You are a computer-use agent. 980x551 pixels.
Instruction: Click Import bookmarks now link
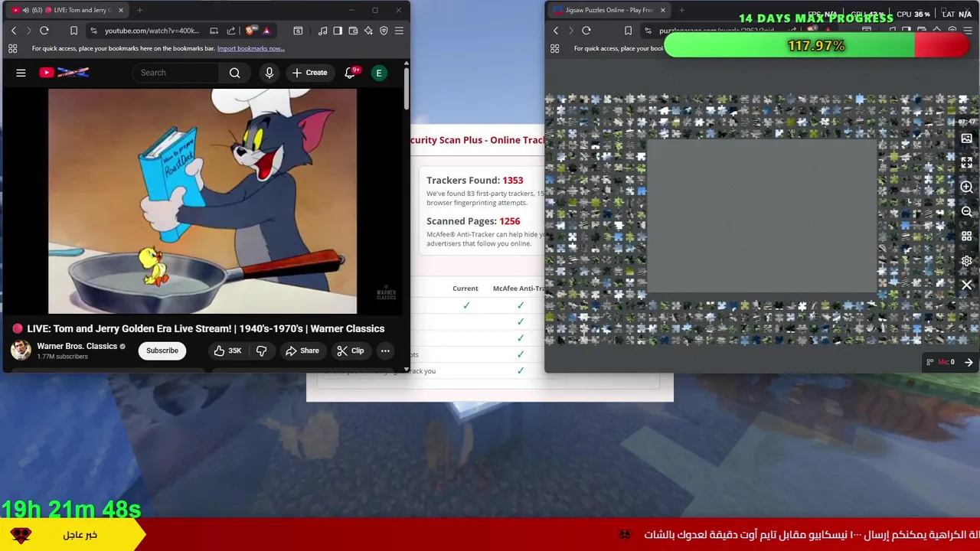tap(250, 48)
